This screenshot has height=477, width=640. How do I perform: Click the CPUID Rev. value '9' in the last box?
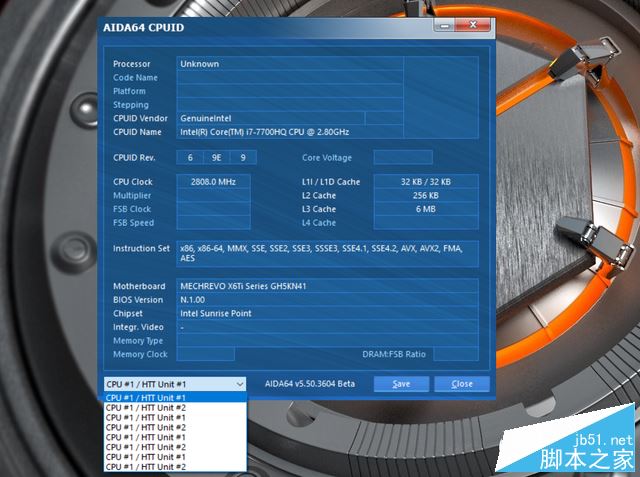coord(243,158)
